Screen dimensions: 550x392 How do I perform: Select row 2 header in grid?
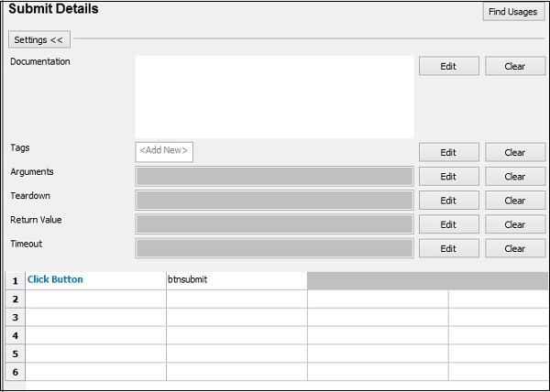click(15, 299)
